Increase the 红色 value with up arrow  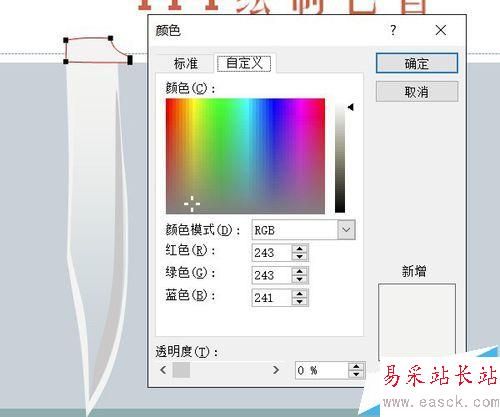click(x=300, y=249)
